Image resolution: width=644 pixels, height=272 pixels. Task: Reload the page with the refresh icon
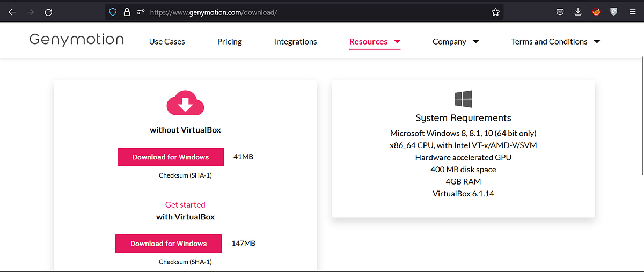(49, 12)
